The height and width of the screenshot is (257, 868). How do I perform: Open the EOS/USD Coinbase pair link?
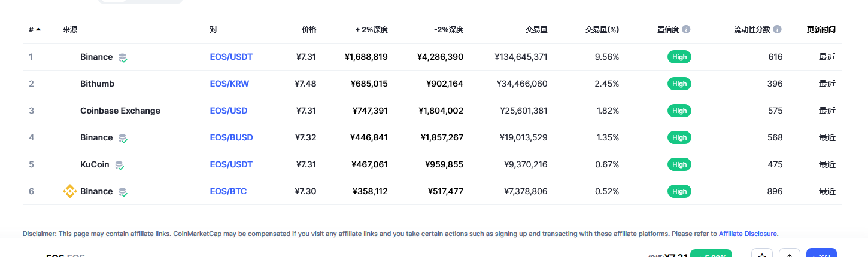tap(229, 111)
